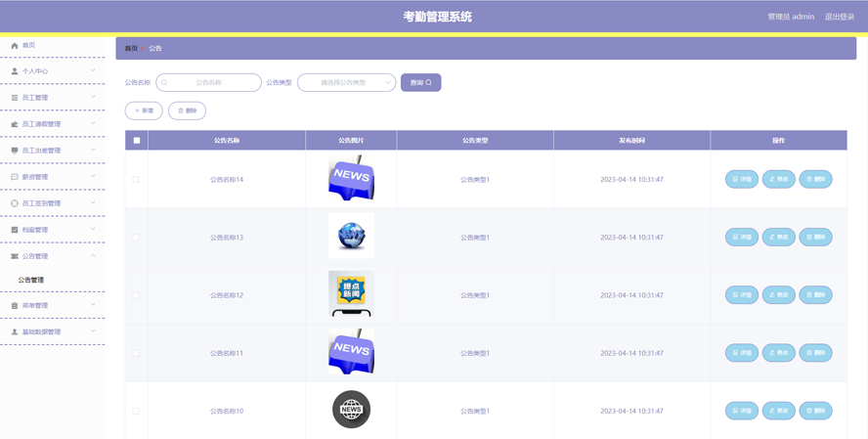The height and width of the screenshot is (439, 868).
Task: Click the 查询 search button
Action: [420, 83]
